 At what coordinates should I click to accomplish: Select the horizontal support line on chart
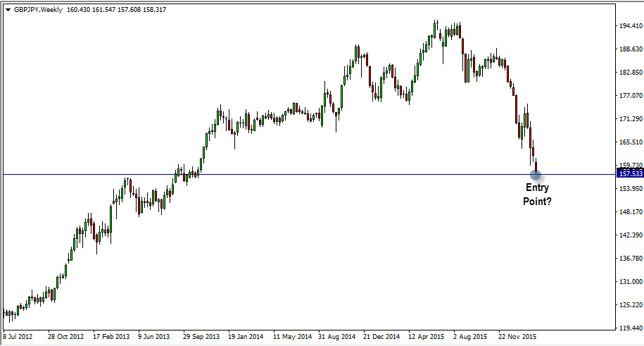click(x=282, y=174)
